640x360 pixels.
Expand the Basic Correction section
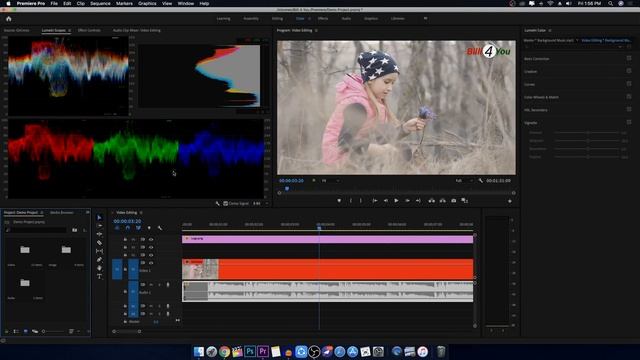click(537, 59)
